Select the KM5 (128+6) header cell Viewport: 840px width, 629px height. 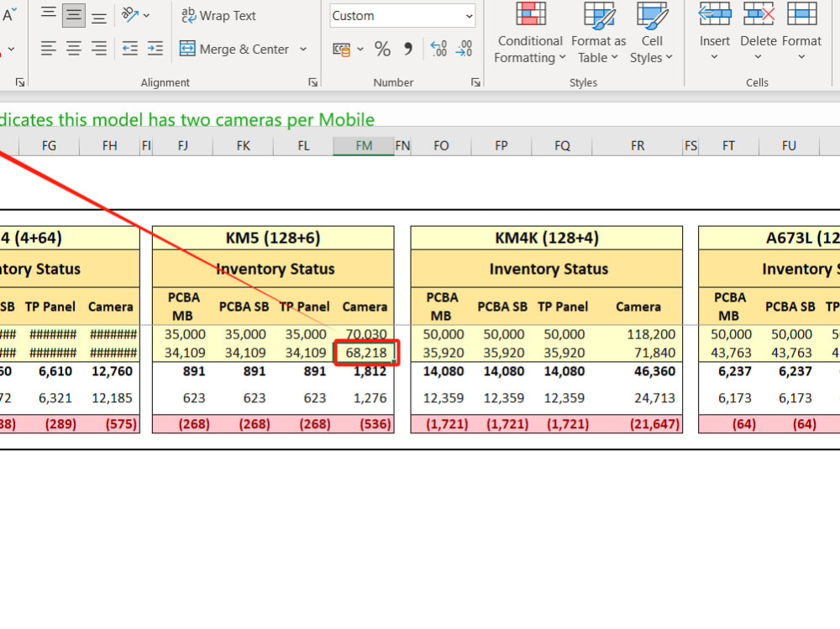tap(273, 238)
